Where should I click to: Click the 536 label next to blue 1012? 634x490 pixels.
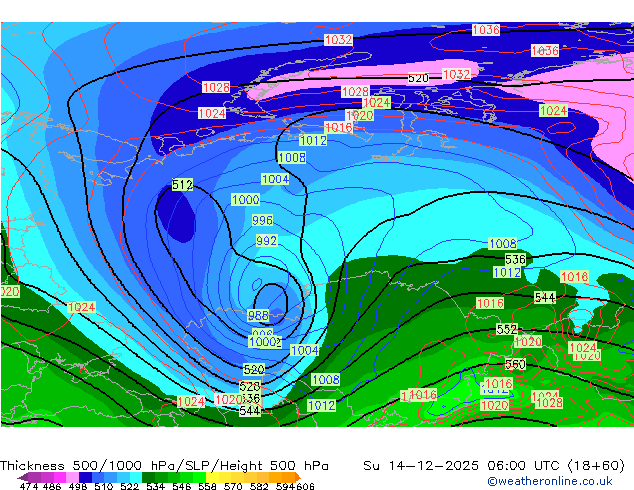click(x=515, y=259)
